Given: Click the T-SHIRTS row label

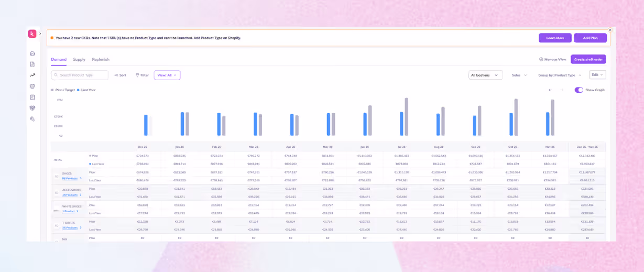Looking at the screenshot, I should pyautogui.click(x=69, y=223).
